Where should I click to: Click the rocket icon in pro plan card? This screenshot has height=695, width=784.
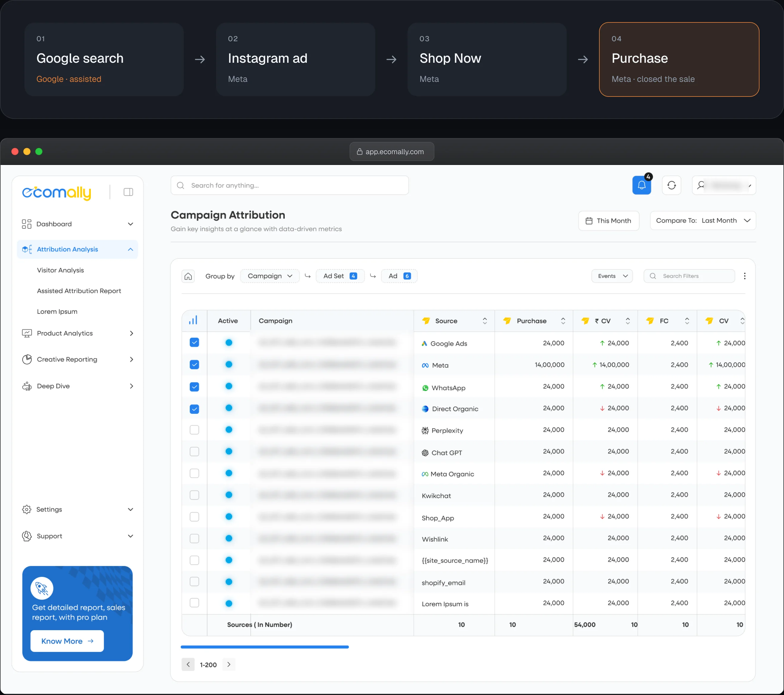(x=42, y=588)
